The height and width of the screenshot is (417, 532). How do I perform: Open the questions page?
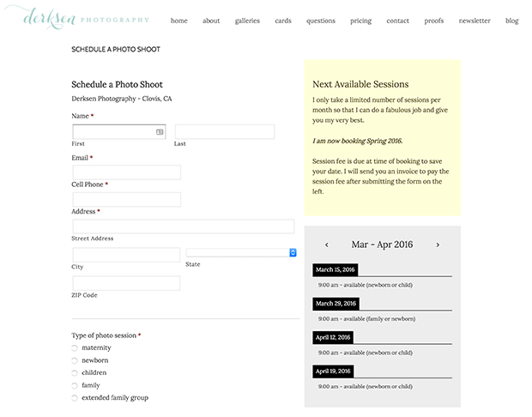321,21
